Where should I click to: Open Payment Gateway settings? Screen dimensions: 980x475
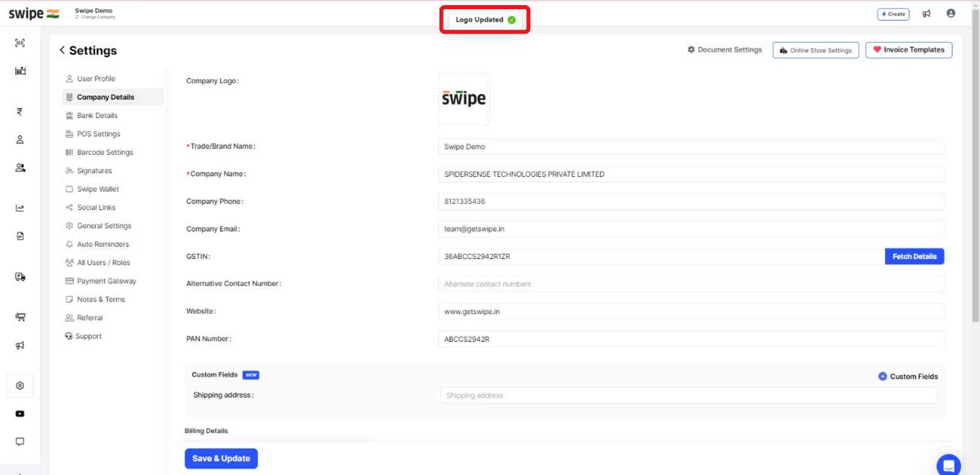113,281
